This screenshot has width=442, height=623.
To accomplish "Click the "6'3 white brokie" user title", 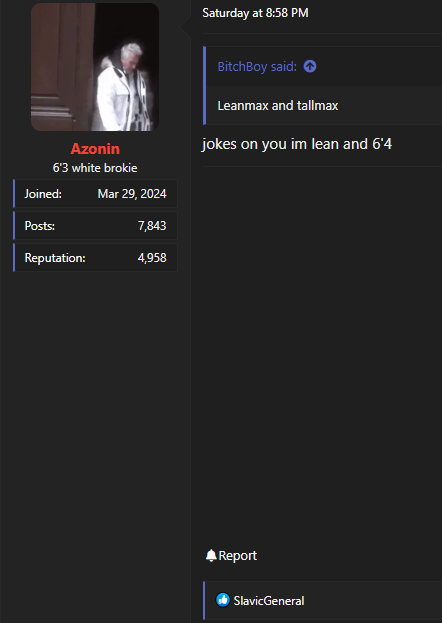I will tap(95, 168).
